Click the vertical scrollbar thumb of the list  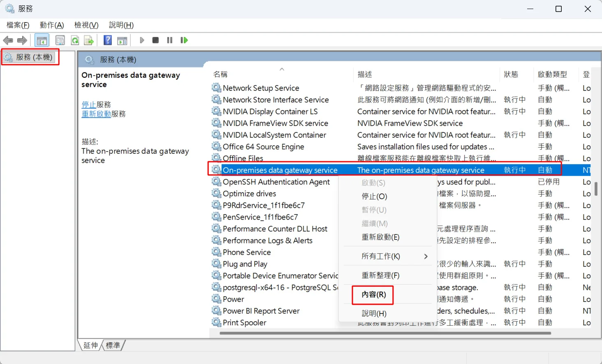(x=596, y=189)
